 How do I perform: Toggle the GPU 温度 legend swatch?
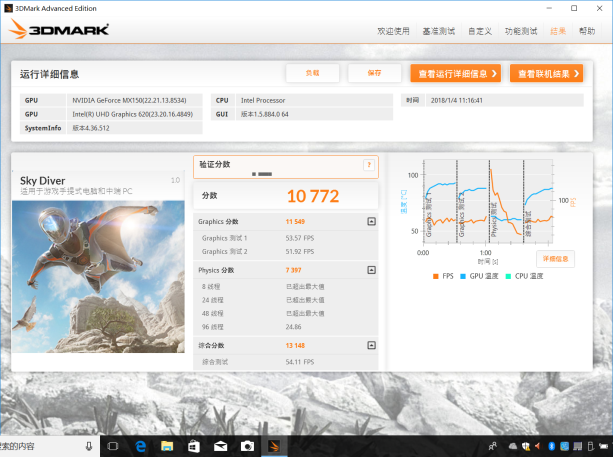coord(463,276)
